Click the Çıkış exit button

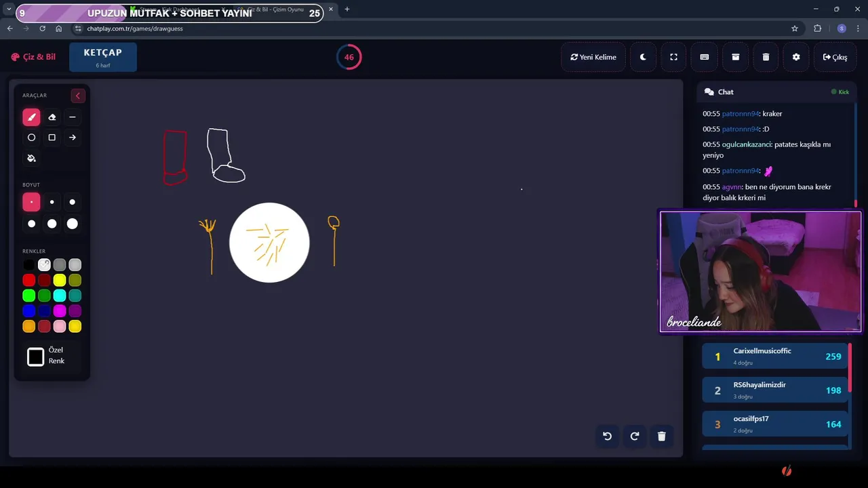[x=835, y=57]
